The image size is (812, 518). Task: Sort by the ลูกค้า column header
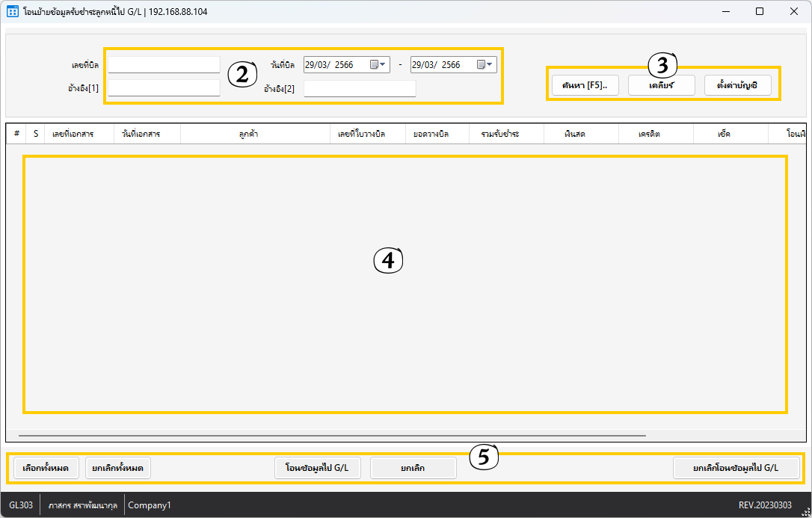(254, 134)
